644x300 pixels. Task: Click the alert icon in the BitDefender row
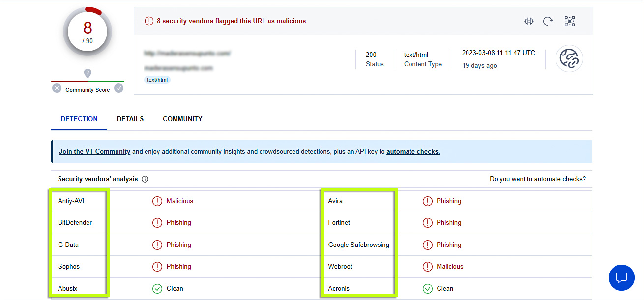[x=157, y=222]
